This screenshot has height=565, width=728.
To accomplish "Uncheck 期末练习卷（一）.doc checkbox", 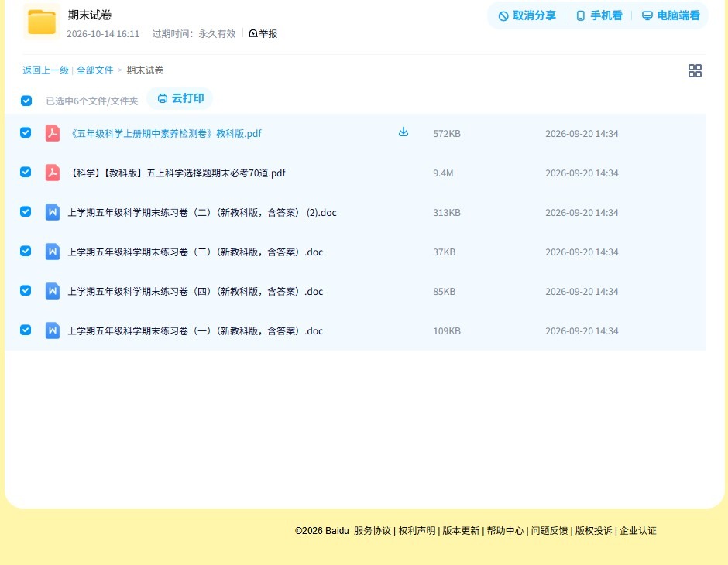I will click(26, 330).
